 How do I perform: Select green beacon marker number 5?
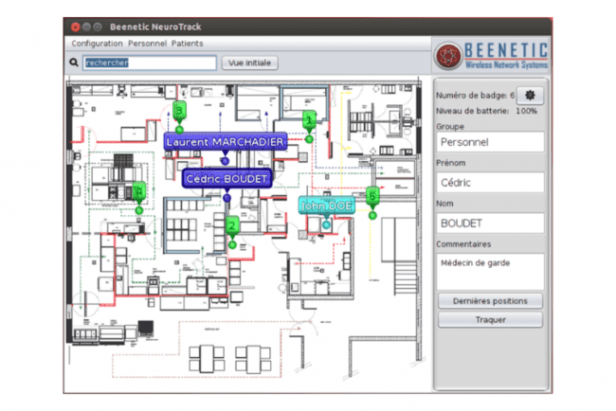pyautogui.click(x=372, y=196)
